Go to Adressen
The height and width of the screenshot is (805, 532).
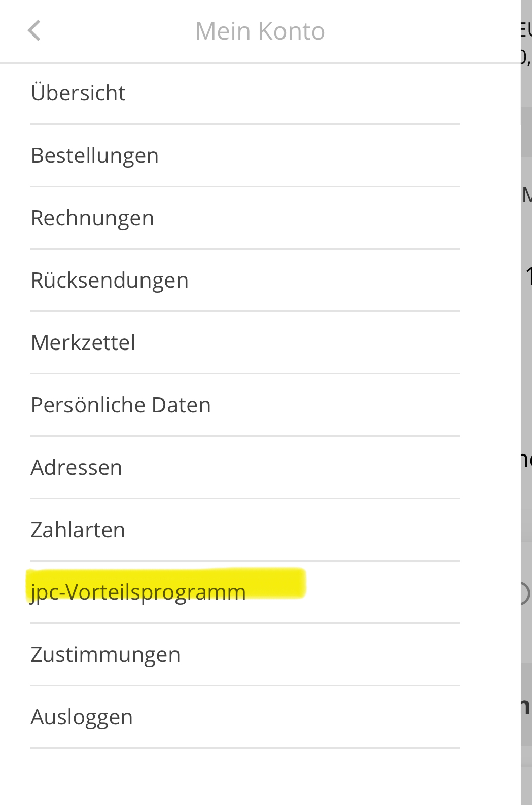[x=77, y=468]
